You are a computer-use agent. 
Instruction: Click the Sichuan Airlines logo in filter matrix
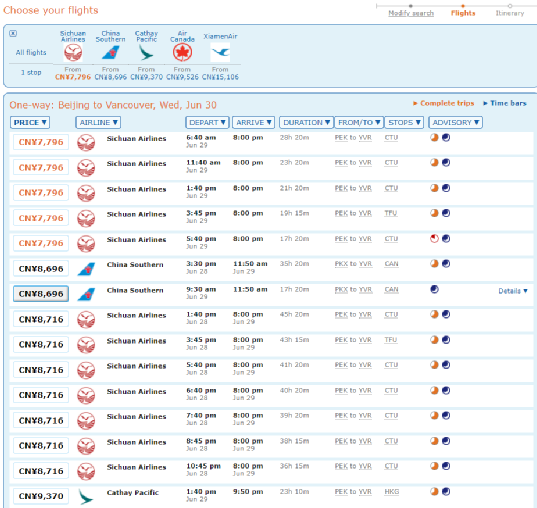point(73,52)
